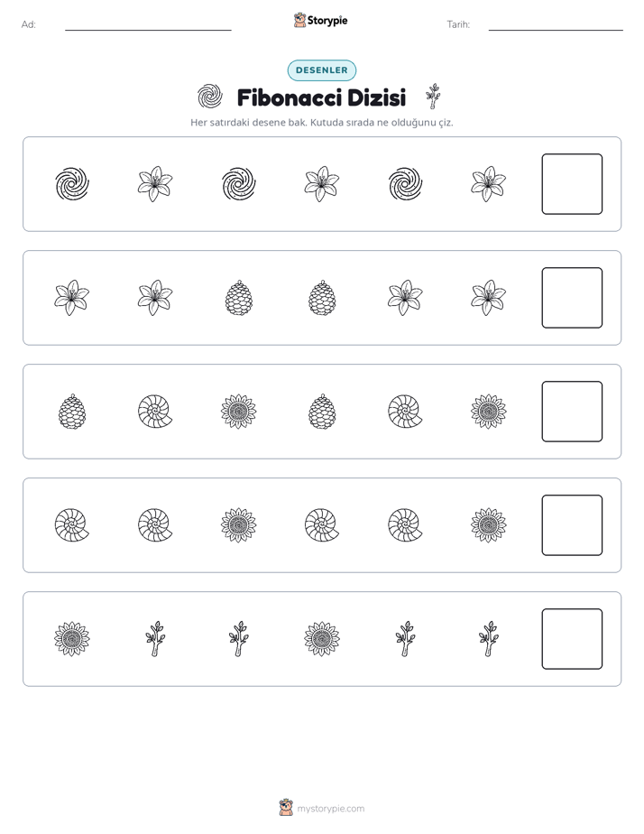Click the last lily flower in row one
This screenshot has width=644, height=834.
pos(488,184)
